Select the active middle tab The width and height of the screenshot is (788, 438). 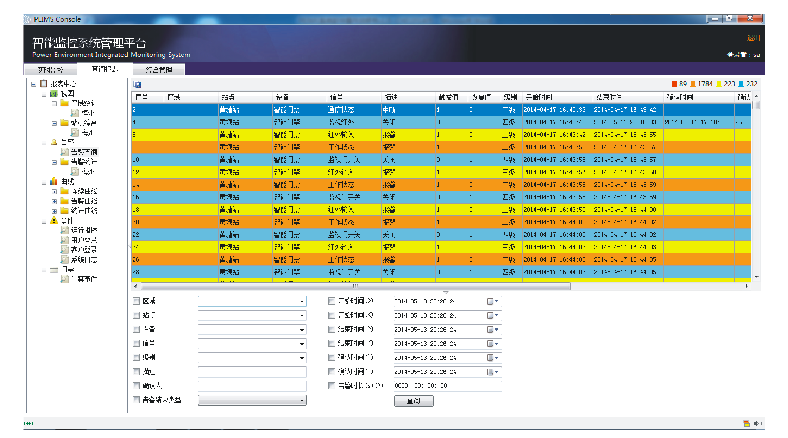tap(105, 69)
